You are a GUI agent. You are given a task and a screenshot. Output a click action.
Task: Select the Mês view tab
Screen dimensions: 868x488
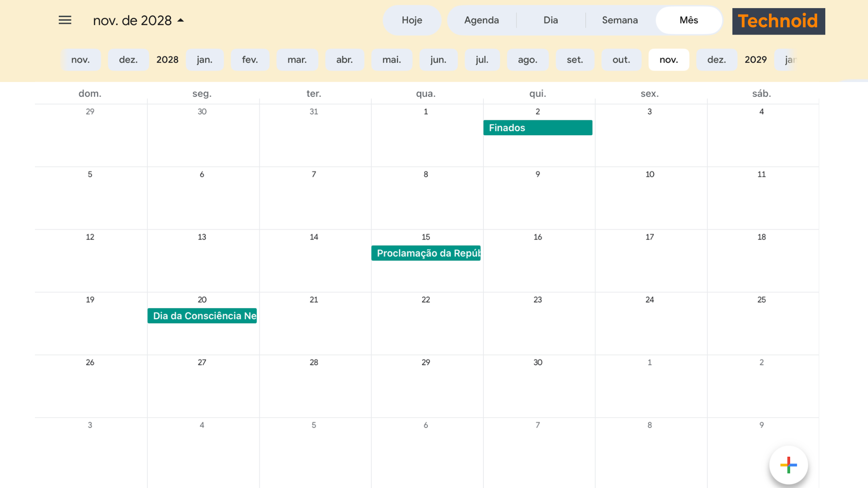(x=688, y=20)
